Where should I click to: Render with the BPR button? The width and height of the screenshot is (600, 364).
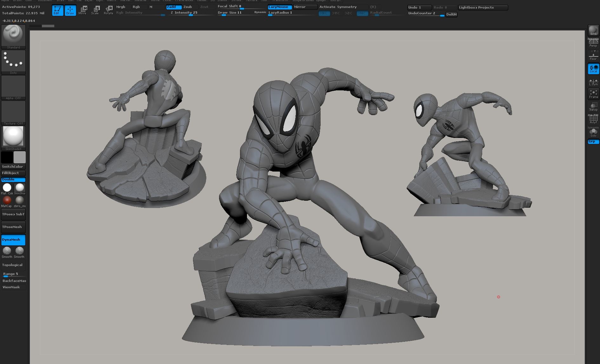tap(593, 31)
